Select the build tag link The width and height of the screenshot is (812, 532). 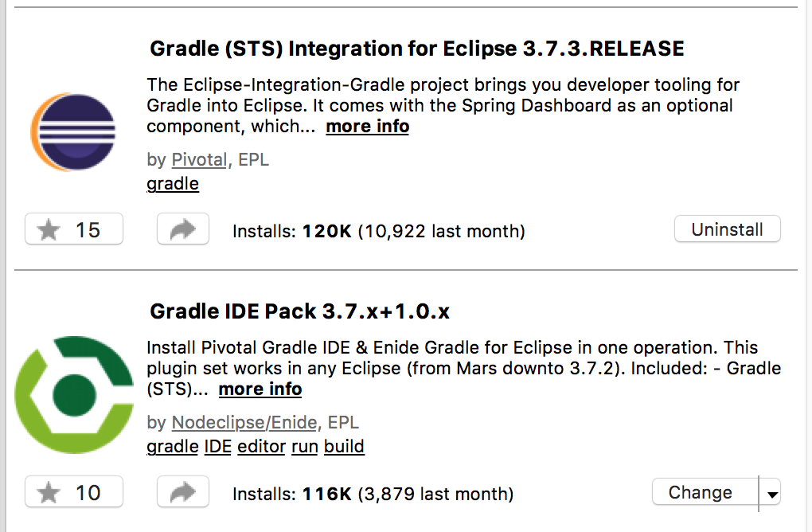345,447
